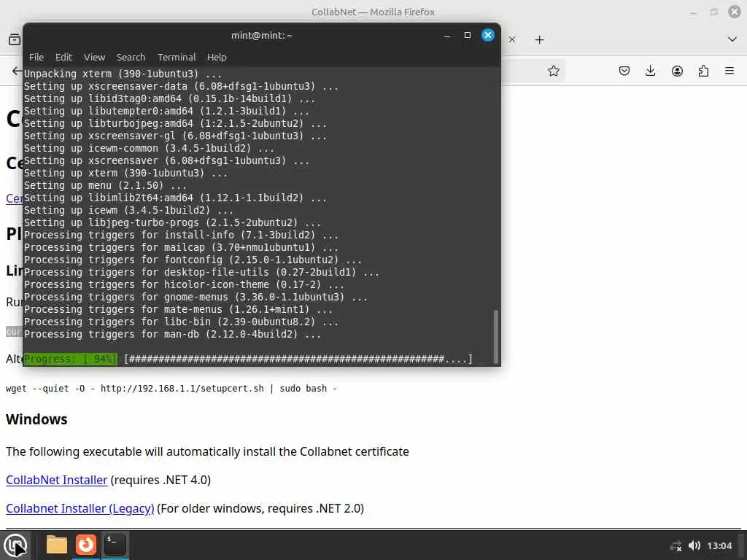Open the terminal Help menu
Image resolution: width=747 pixels, height=560 pixels.
tap(216, 57)
